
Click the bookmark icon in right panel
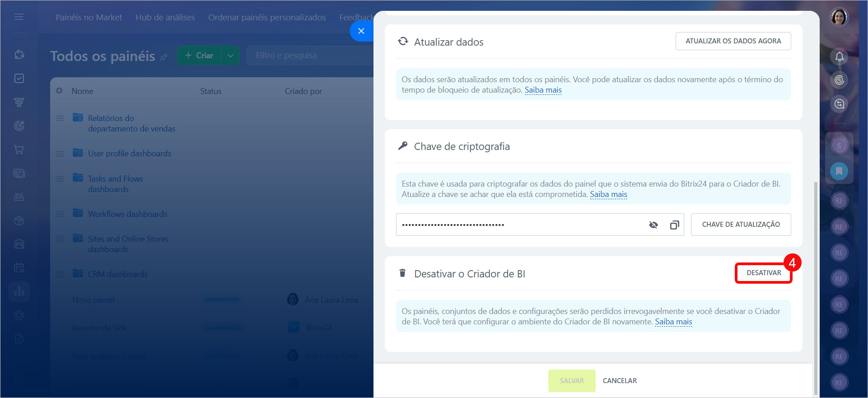coord(839,171)
